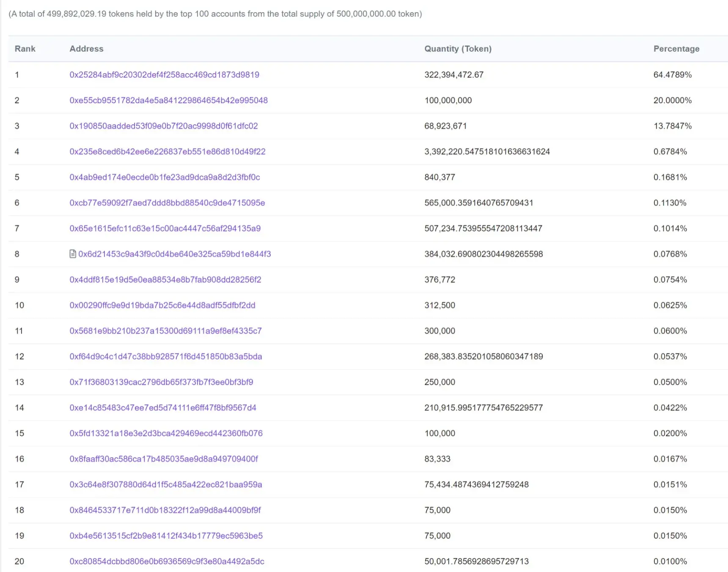
Task: Select quantity 840,377
Action: pyautogui.click(x=440, y=177)
